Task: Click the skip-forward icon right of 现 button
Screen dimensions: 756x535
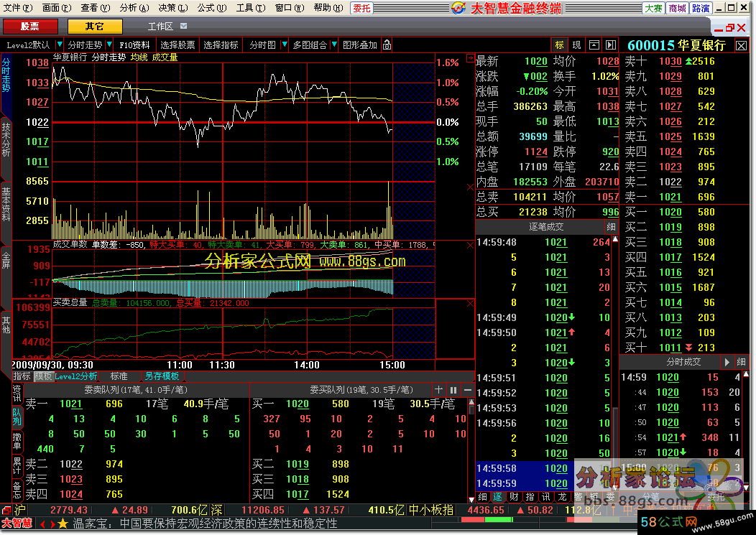Action: point(611,45)
